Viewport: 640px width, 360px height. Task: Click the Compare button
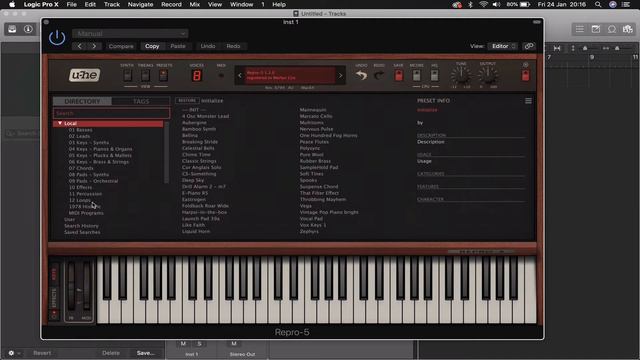click(x=121, y=46)
